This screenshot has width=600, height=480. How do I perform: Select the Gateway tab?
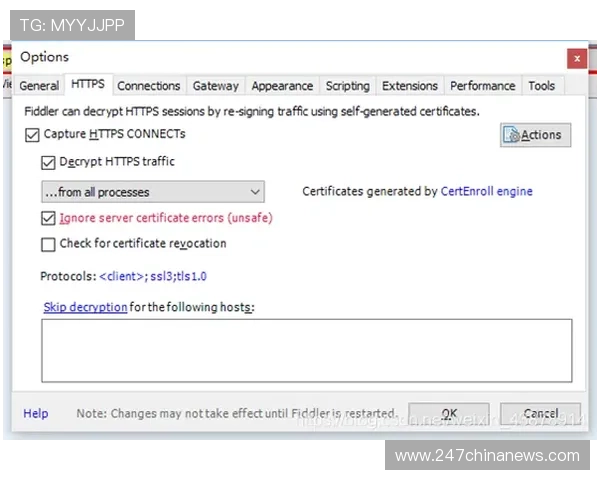click(x=216, y=86)
